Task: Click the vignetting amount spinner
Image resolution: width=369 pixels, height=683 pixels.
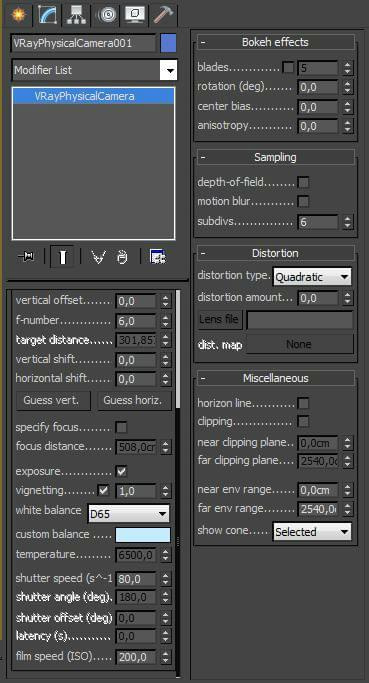Action: (165, 491)
